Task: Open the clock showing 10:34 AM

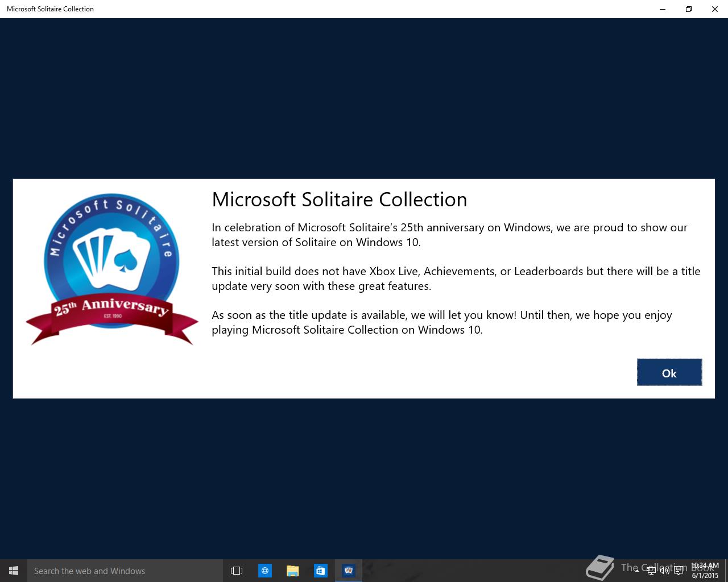Action: [x=705, y=571]
